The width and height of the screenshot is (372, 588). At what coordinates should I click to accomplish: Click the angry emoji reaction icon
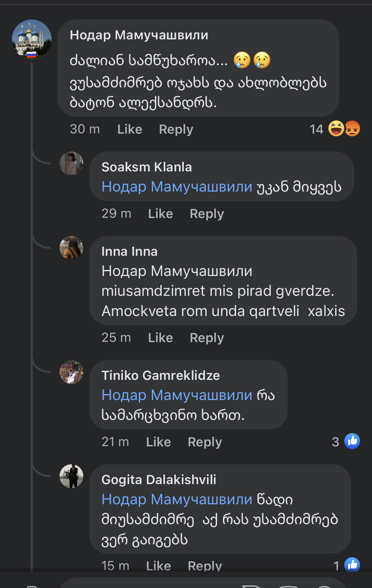click(352, 129)
